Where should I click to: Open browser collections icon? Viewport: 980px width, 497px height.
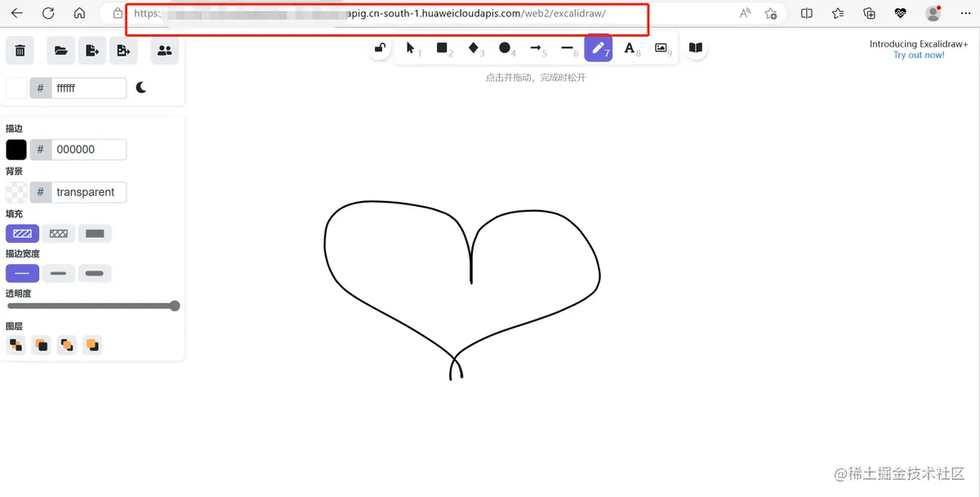point(870,13)
